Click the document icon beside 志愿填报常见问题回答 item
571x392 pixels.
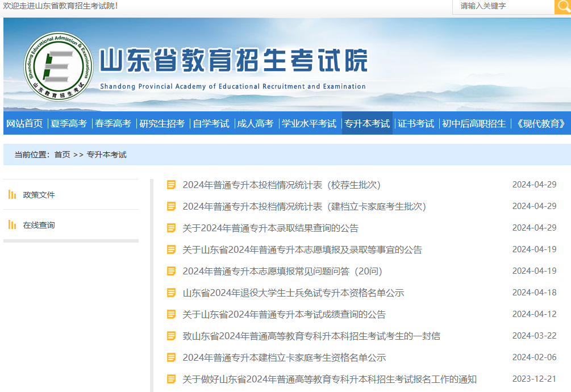click(x=170, y=270)
